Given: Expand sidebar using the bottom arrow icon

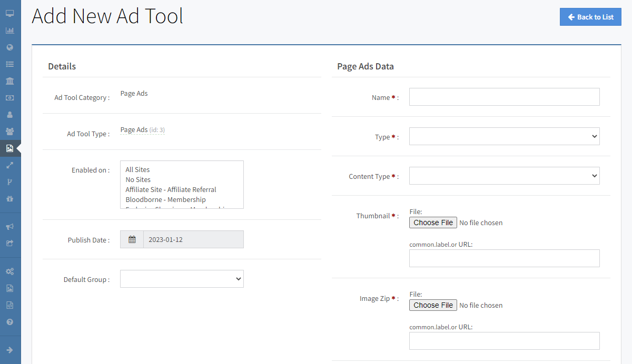Looking at the screenshot, I should click(x=9, y=350).
